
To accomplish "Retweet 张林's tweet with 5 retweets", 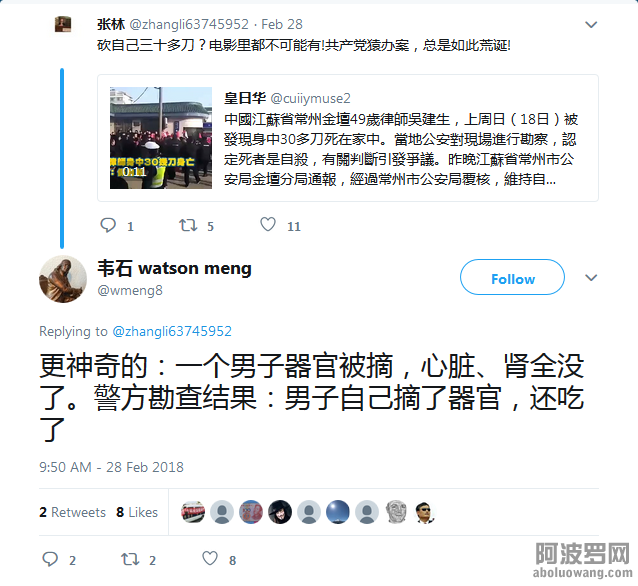I will coord(188,225).
